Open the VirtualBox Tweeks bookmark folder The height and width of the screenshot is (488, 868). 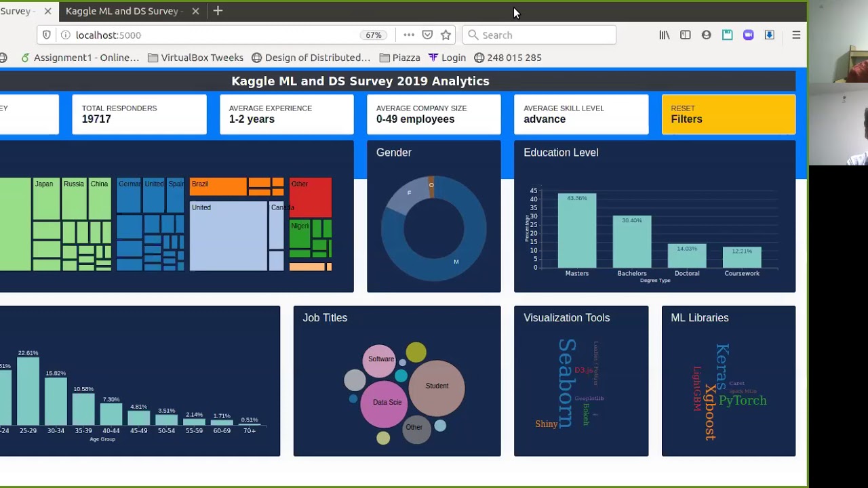pos(195,58)
